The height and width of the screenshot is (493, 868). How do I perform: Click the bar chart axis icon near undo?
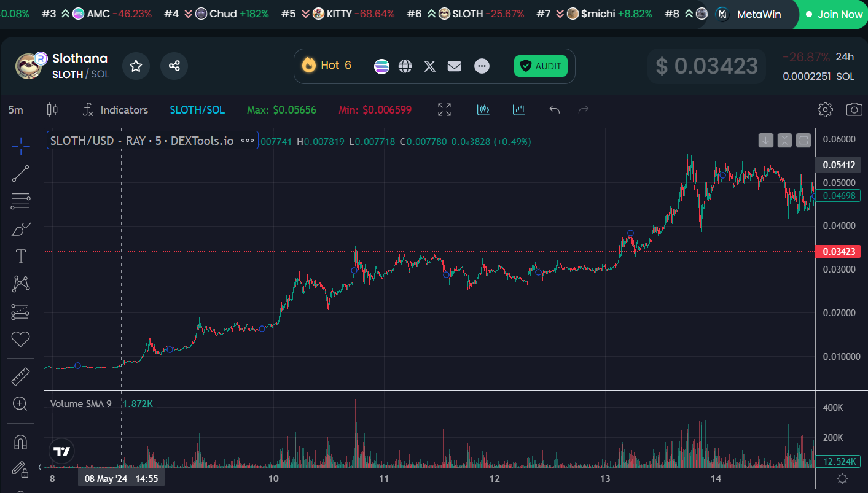click(x=519, y=110)
